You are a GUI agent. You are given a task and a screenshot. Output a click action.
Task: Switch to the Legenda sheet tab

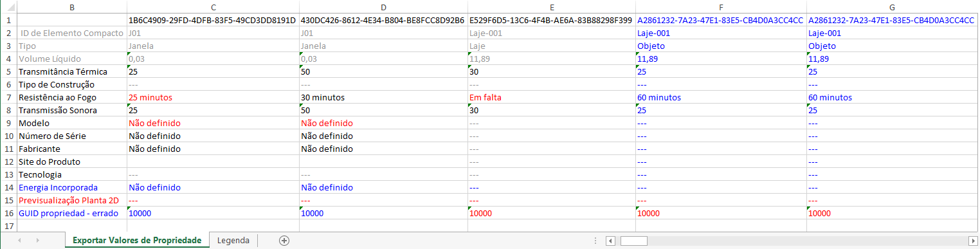point(233,241)
